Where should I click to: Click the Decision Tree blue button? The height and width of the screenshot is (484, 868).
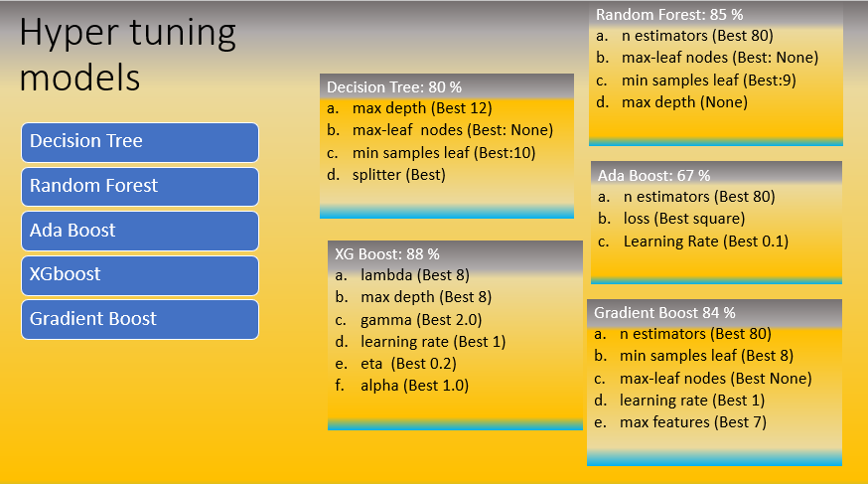[x=140, y=142]
